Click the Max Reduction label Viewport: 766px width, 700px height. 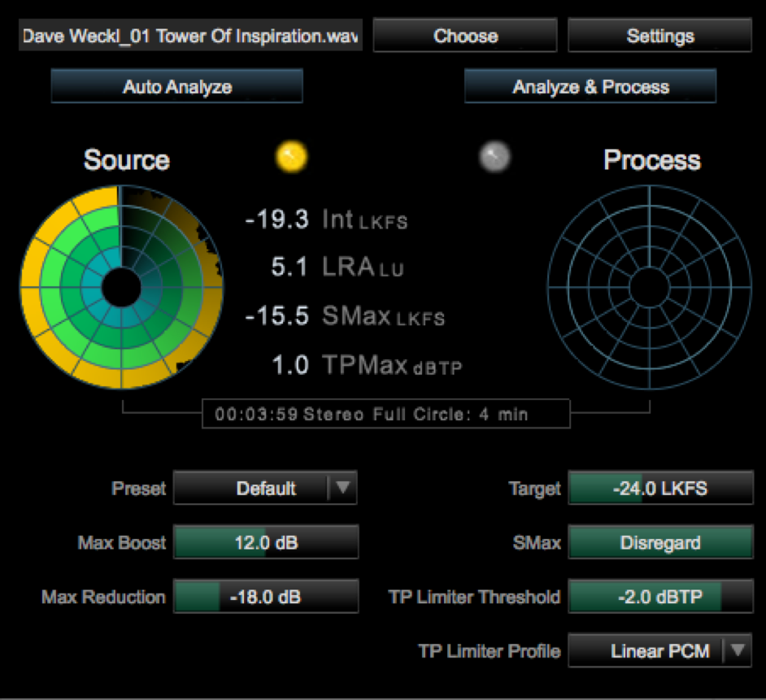pyautogui.click(x=103, y=597)
